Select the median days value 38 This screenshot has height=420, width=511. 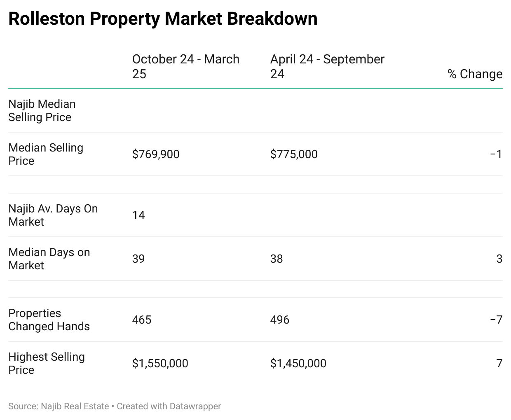pos(277,259)
